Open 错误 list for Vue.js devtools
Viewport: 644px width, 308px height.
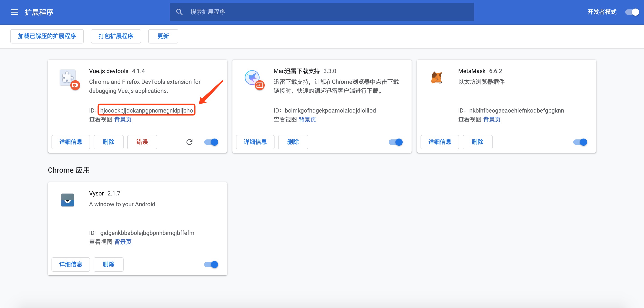click(142, 142)
